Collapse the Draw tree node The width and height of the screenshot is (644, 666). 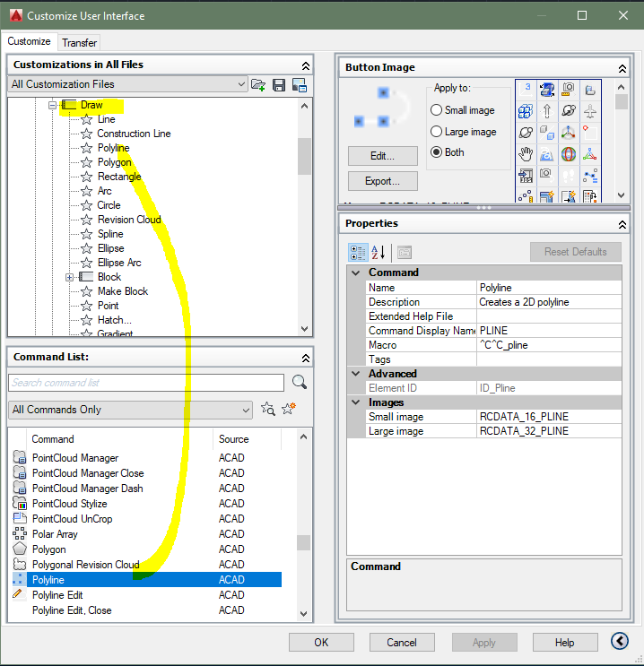point(52,105)
